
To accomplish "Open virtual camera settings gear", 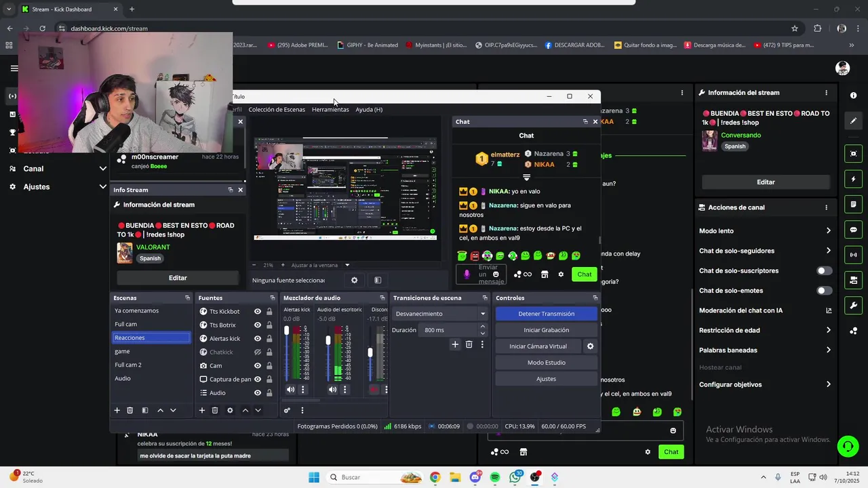I will coord(590,346).
